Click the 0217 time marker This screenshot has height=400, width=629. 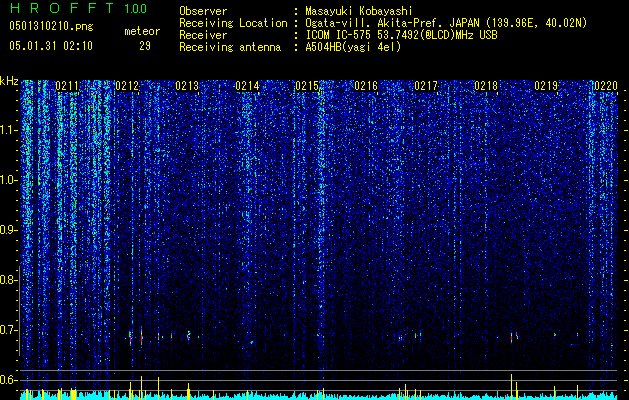(426, 86)
